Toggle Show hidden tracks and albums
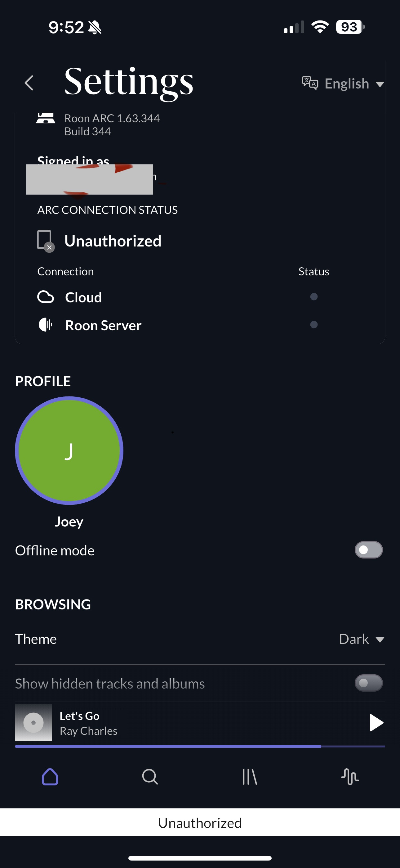This screenshot has width=400, height=868. pos(369,683)
